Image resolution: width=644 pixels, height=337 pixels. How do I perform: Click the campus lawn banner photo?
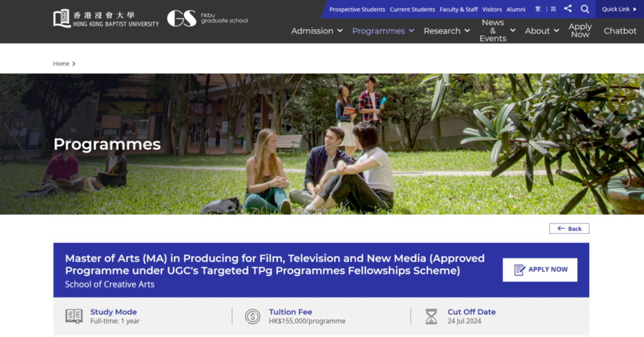[x=322, y=144]
